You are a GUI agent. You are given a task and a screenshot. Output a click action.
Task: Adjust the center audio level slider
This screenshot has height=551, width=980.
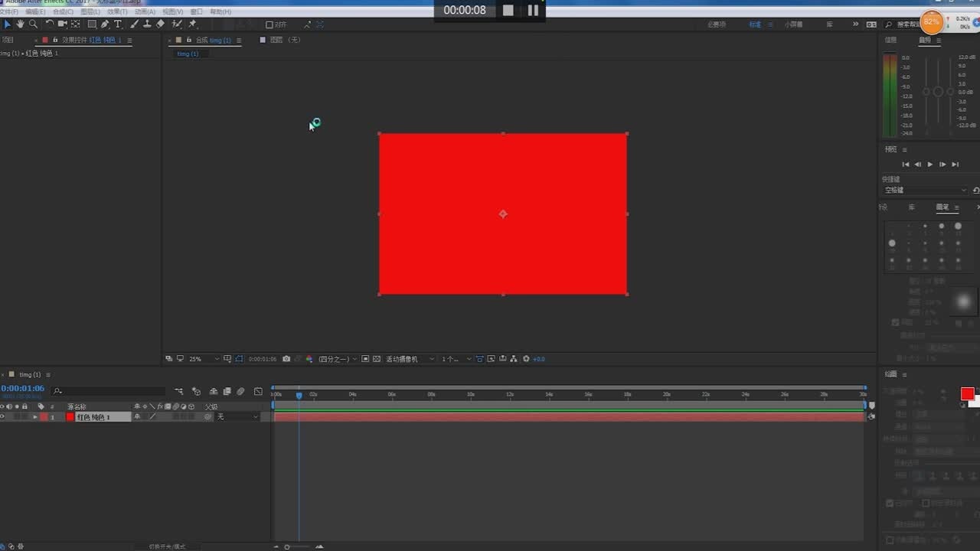(x=939, y=92)
